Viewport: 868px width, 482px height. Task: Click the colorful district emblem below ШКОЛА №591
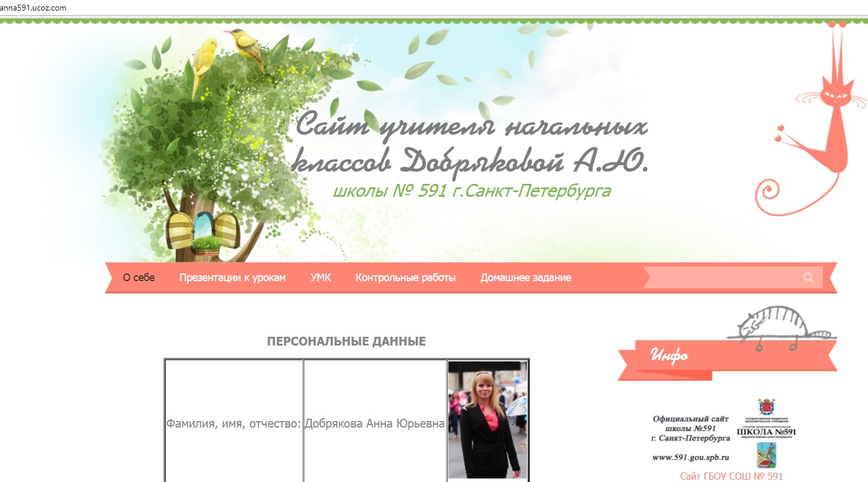766,454
